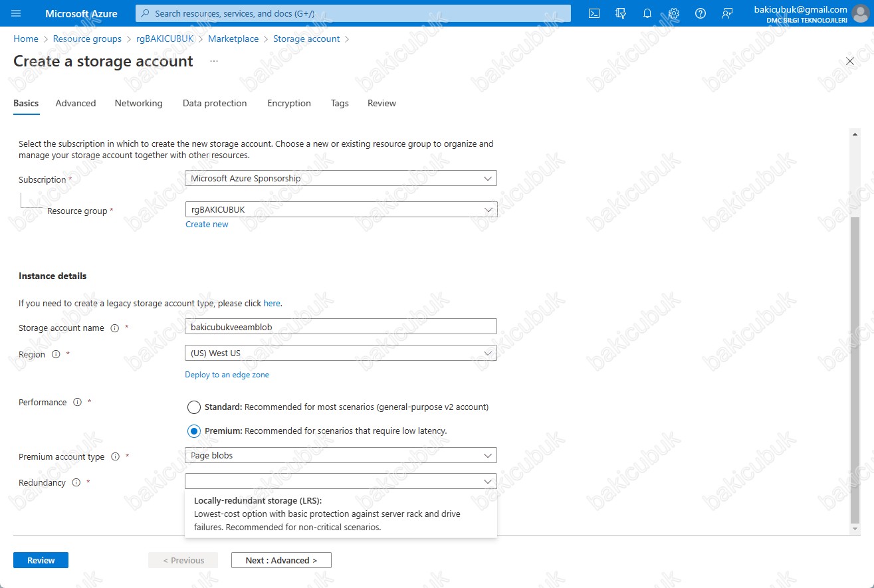Viewport: 874px width, 588px height.
Task: Open the Region dropdown showing West US
Action: pyautogui.click(x=341, y=353)
